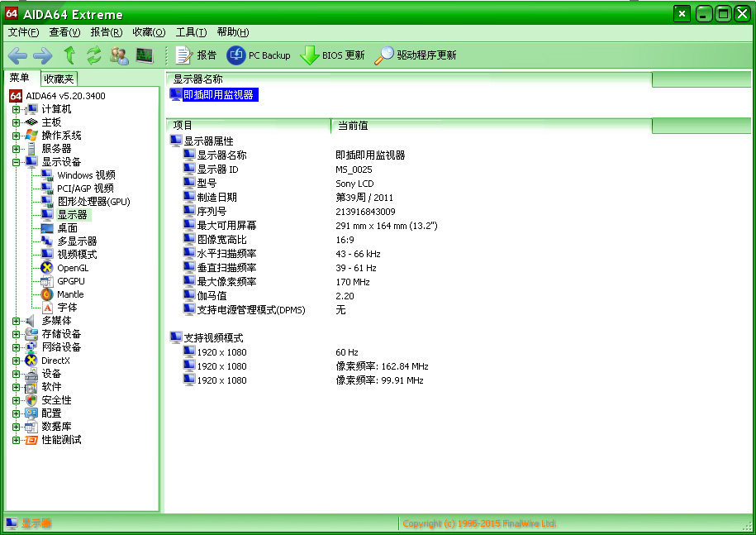Click the 当前值 column header
The height and width of the screenshot is (535, 756).
[492, 126]
